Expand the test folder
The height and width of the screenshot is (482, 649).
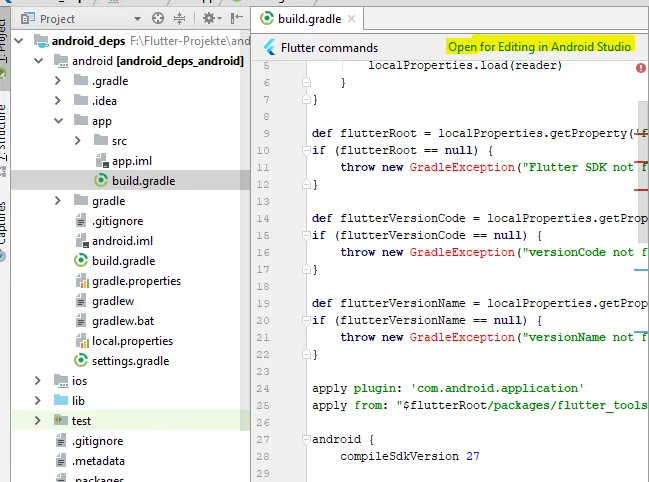38,420
